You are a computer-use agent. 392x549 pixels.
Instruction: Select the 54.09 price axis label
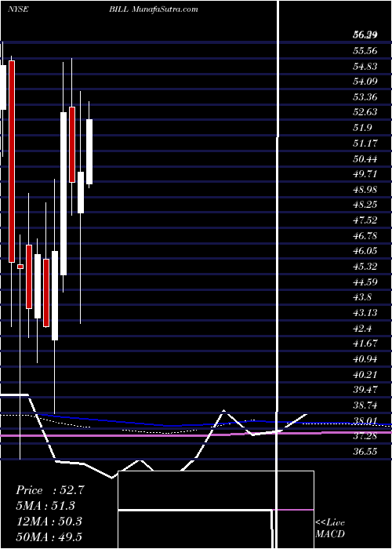coord(365,82)
